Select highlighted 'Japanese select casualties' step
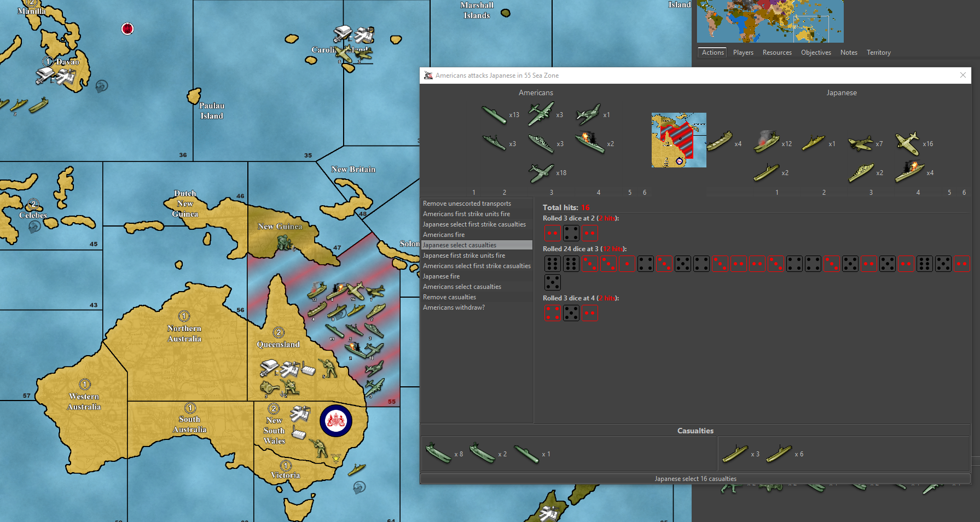This screenshot has height=522, width=980. click(476, 245)
